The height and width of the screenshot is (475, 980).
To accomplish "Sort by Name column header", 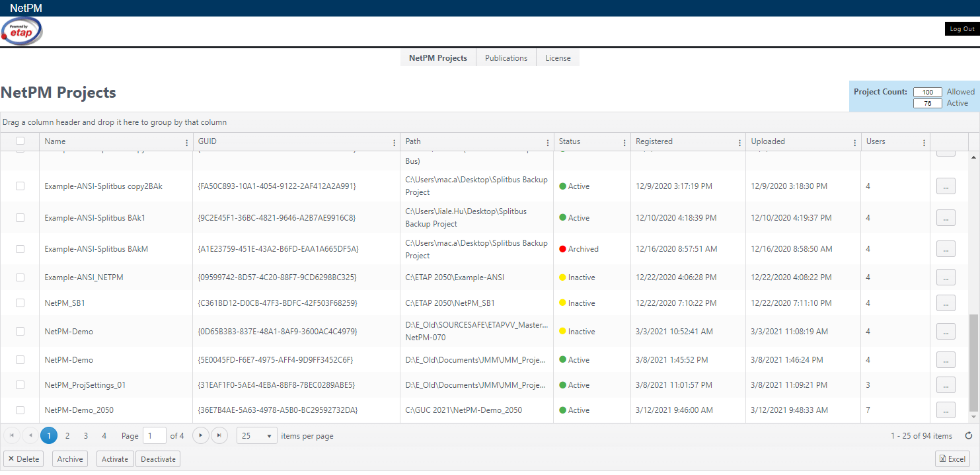I will pyautogui.click(x=56, y=141).
